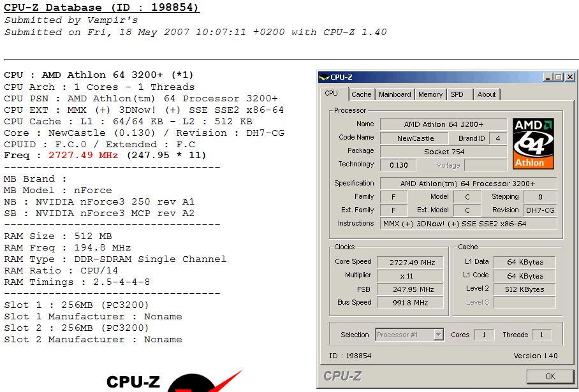Close the CPU-Z window
The image size is (579, 392).
pyautogui.click(x=570, y=77)
